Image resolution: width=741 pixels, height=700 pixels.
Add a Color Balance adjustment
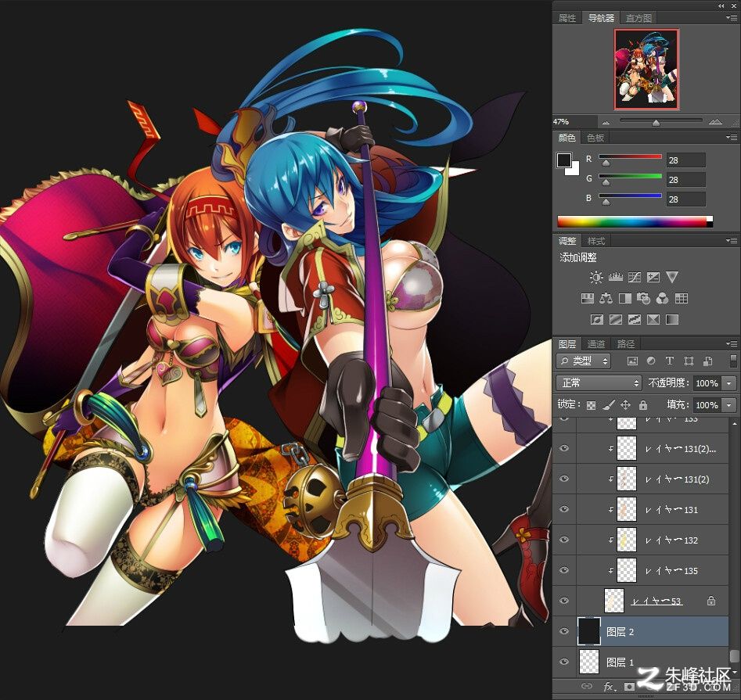click(x=606, y=299)
